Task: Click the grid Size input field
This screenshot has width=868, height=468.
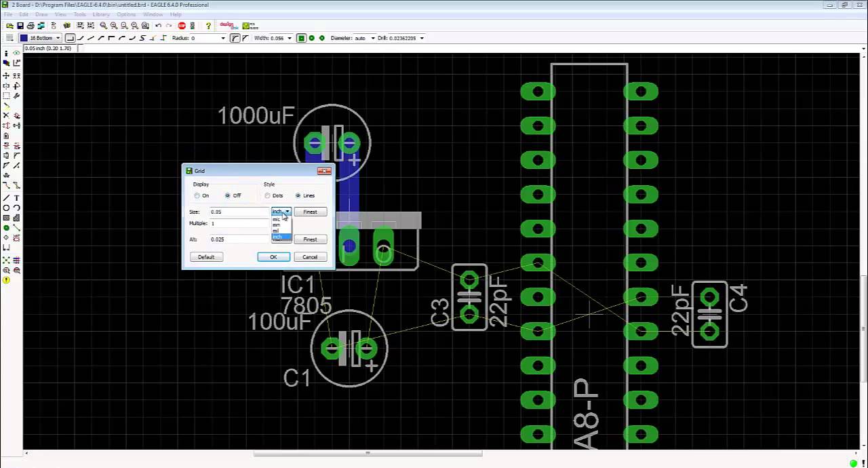Action: (x=239, y=212)
